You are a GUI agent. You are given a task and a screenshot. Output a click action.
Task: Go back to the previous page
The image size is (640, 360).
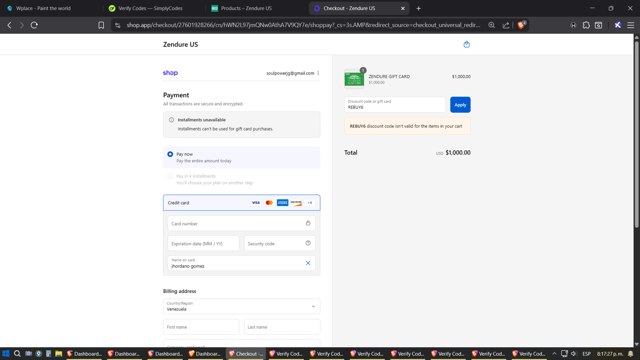pos(9,25)
